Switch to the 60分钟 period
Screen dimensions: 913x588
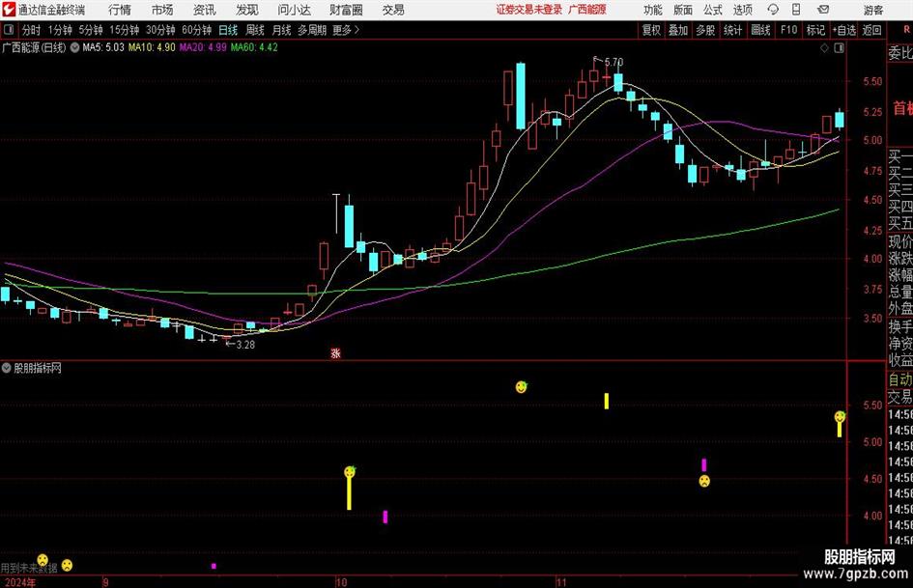tap(197, 30)
